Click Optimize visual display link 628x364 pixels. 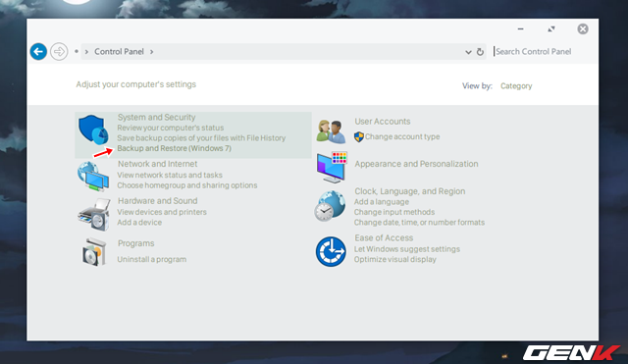coord(394,259)
